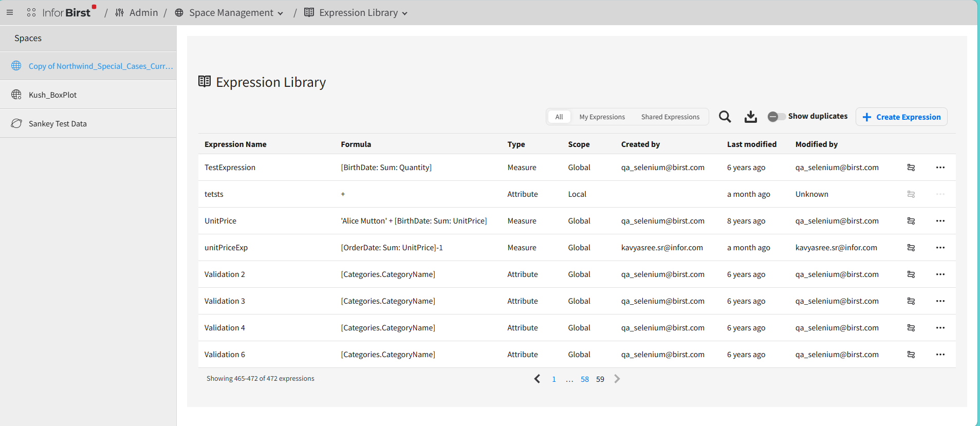Toggle Show duplicates switch

click(776, 117)
